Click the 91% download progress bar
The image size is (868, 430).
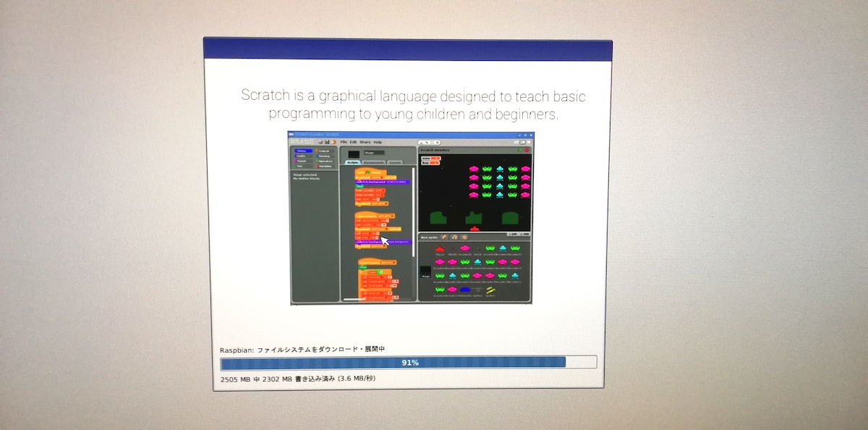(x=409, y=362)
